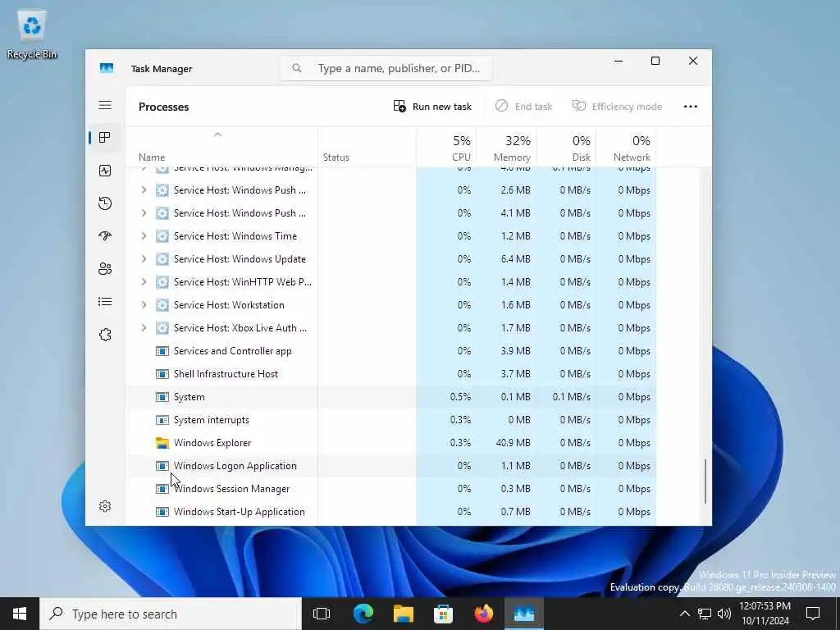Image resolution: width=840 pixels, height=630 pixels.
Task: Open Task Manager settings gear icon
Action: [105, 506]
